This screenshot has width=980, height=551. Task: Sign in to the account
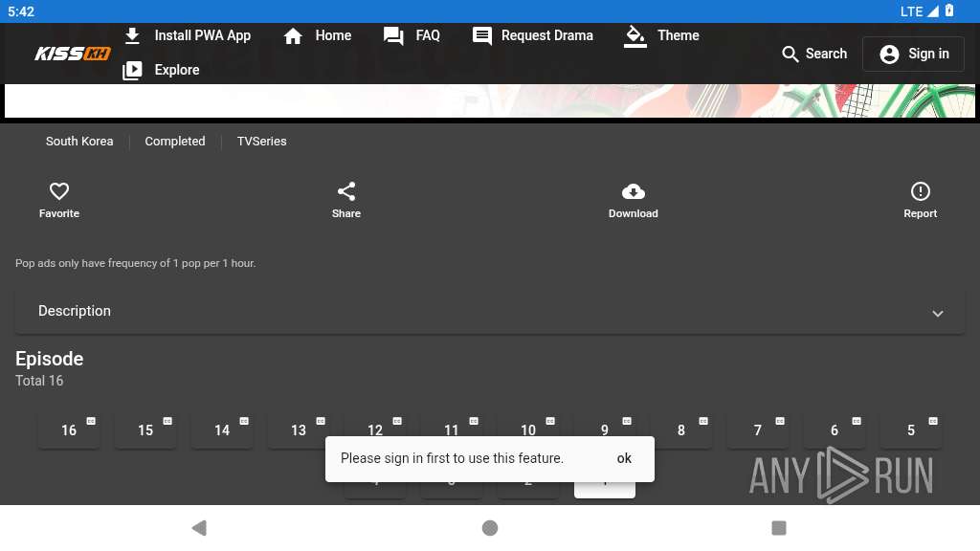pyautogui.click(x=914, y=54)
